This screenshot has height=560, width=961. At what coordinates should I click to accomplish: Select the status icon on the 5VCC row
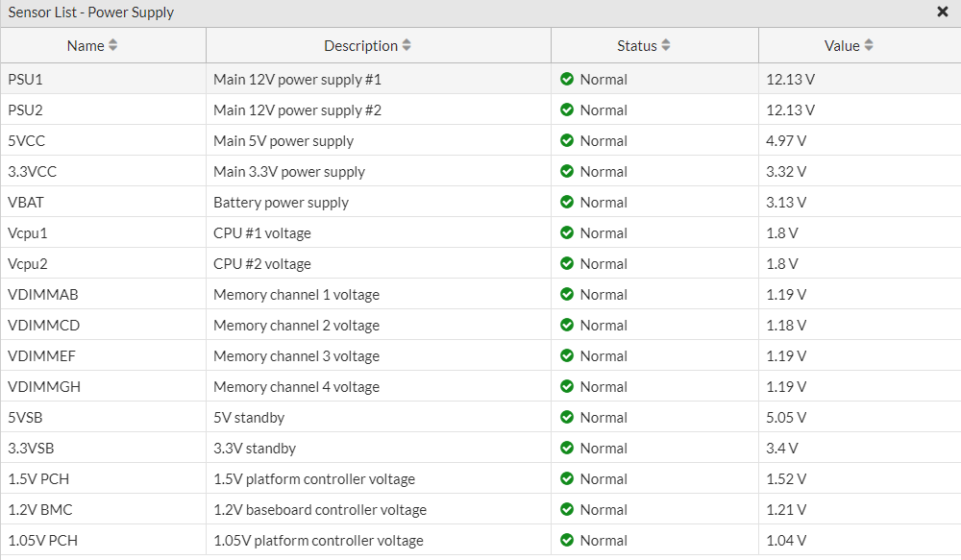point(567,140)
